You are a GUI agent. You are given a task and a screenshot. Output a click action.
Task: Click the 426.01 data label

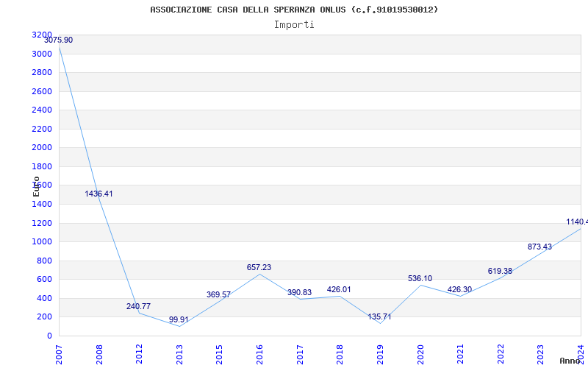click(339, 289)
